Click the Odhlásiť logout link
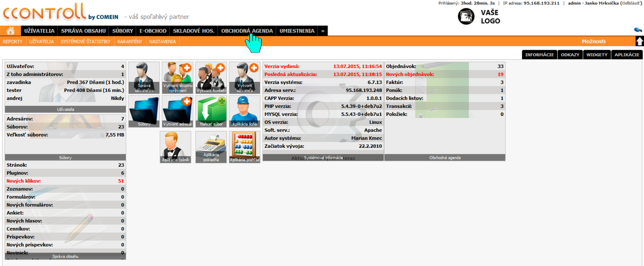The width and height of the screenshot is (644, 266). click(x=631, y=3)
